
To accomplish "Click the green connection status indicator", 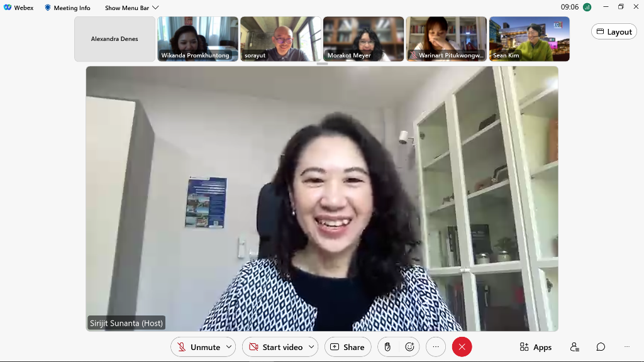I will pos(587,8).
